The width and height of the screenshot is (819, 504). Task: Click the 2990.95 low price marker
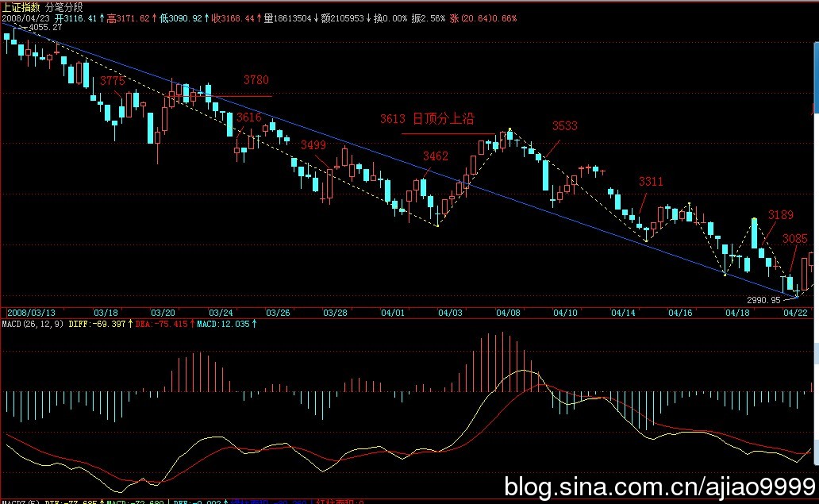tap(763, 300)
